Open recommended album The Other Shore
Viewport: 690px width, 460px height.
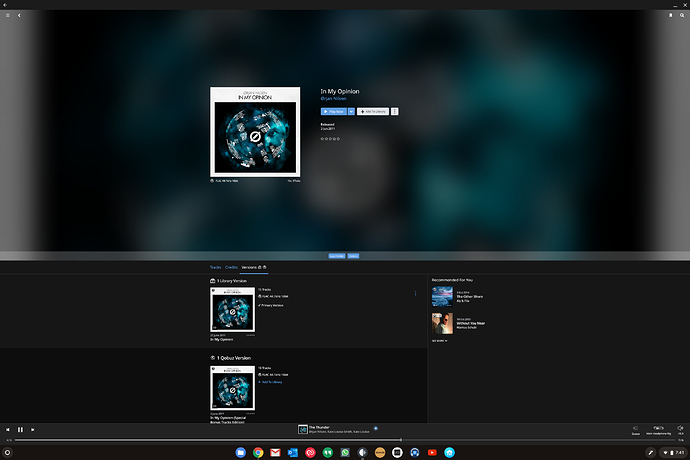(x=442, y=297)
